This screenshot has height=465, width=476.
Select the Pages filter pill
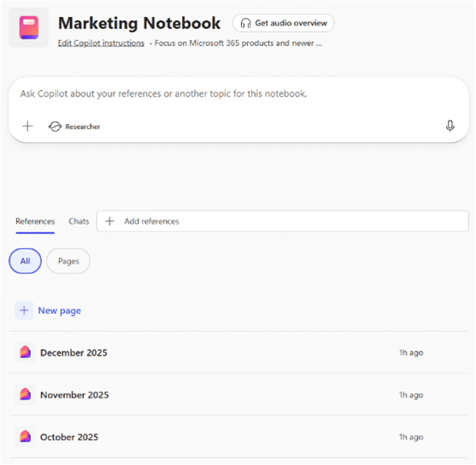click(68, 261)
